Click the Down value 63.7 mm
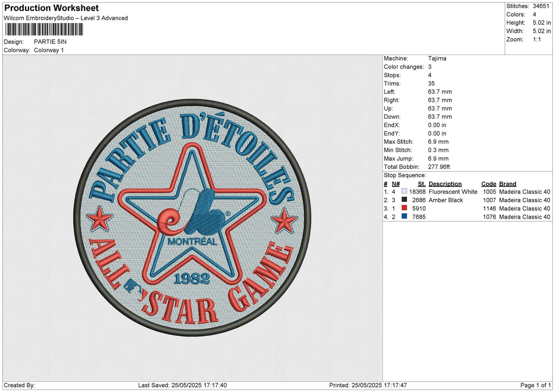Screen dimensions: 555x392 pos(440,117)
